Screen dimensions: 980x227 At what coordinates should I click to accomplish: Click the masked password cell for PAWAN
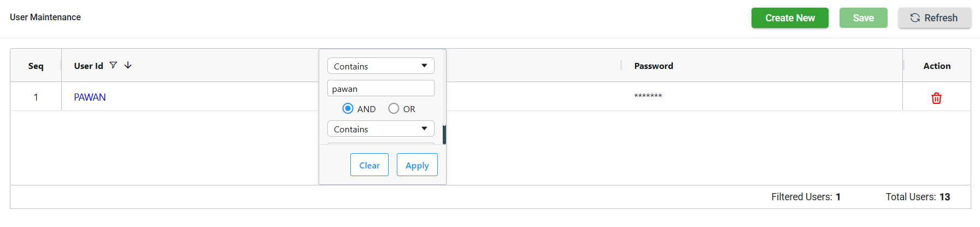click(648, 97)
